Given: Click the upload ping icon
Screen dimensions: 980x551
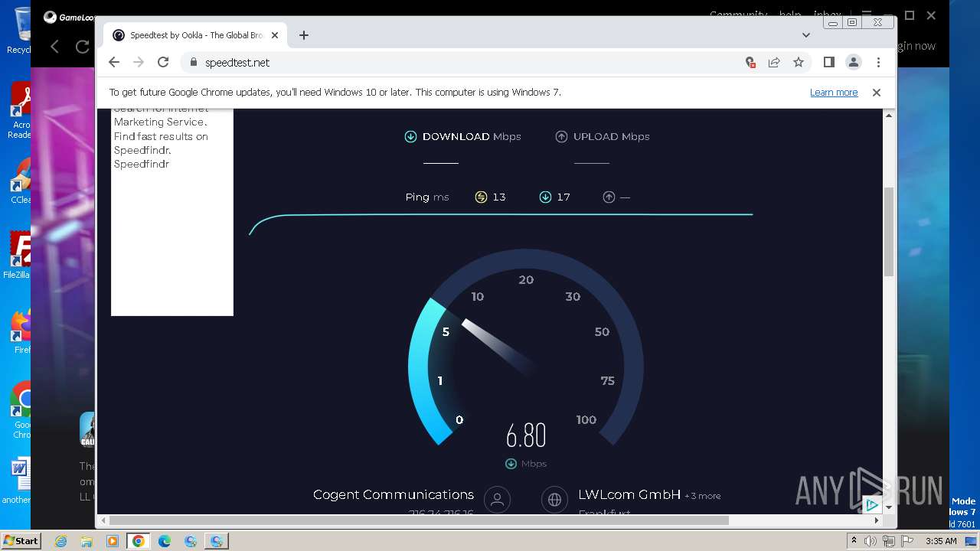Looking at the screenshot, I should coord(609,197).
